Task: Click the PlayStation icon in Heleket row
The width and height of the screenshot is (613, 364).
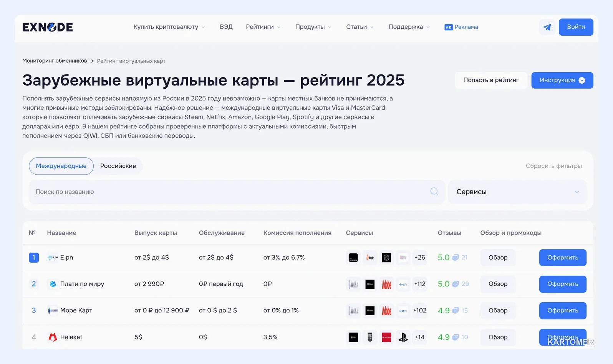Action: 403,337
